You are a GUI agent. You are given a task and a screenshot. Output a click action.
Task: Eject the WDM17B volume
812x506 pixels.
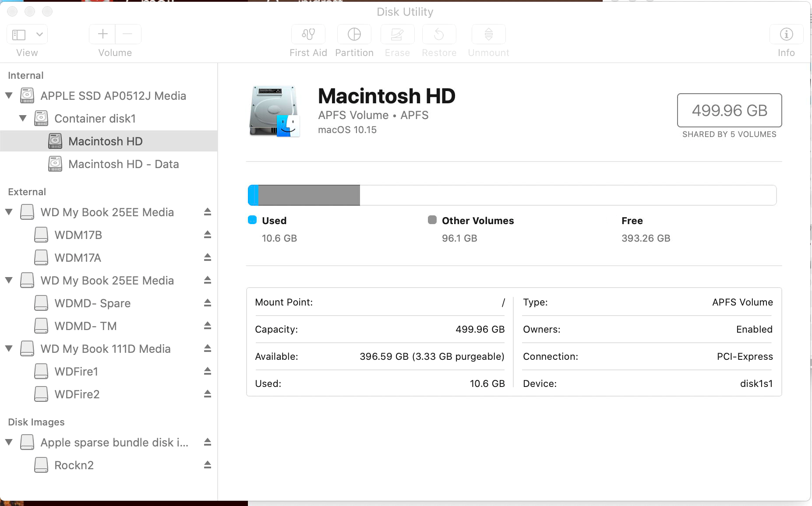[x=208, y=235]
